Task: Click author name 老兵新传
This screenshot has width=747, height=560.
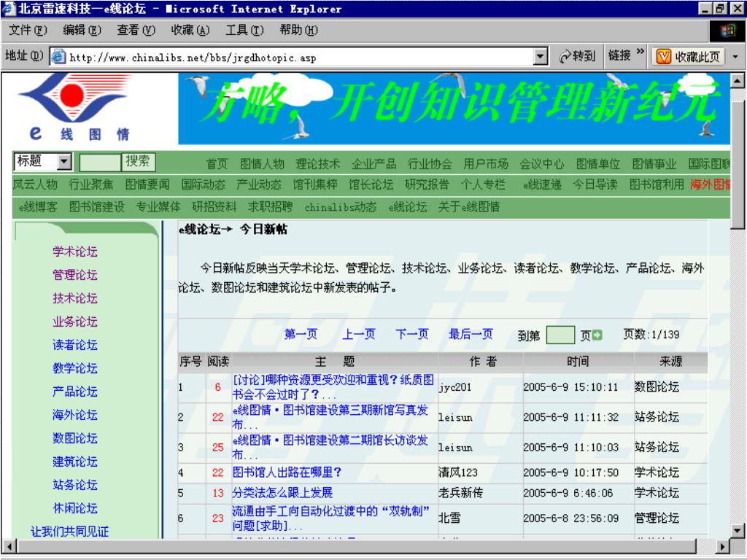Action: pyautogui.click(x=461, y=493)
